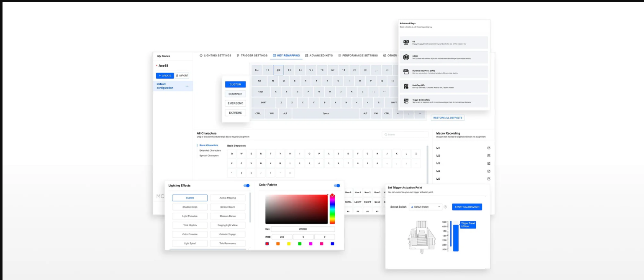
Task: Click the rainbow hue slider
Action: [332, 209]
